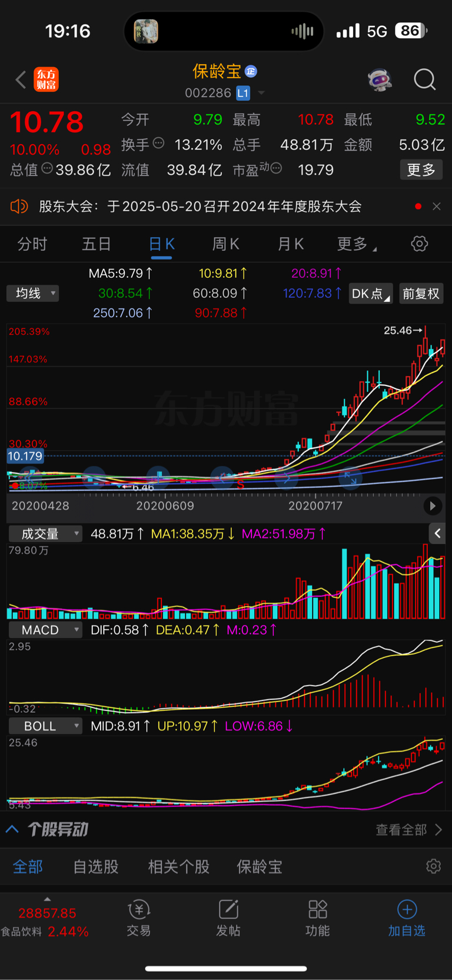Tap the MA 120:7.83 value
The width and height of the screenshot is (452, 980).
point(313,293)
